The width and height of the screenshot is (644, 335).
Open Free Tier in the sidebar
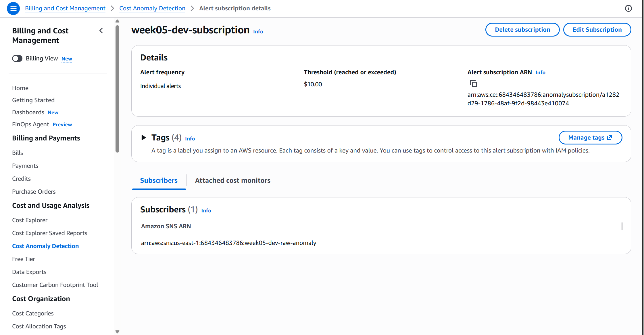click(24, 259)
